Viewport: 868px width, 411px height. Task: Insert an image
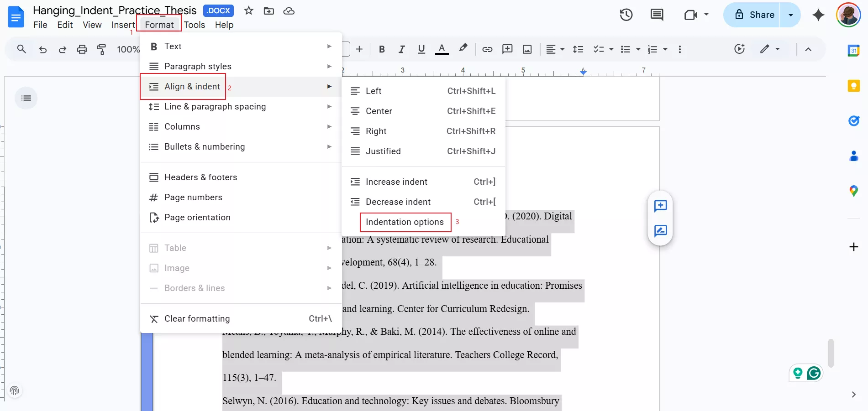(527, 49)
